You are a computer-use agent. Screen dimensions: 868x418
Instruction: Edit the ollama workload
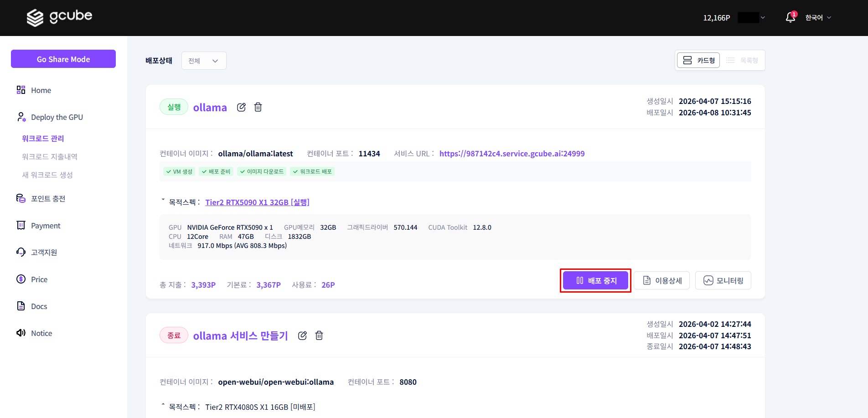242,107
